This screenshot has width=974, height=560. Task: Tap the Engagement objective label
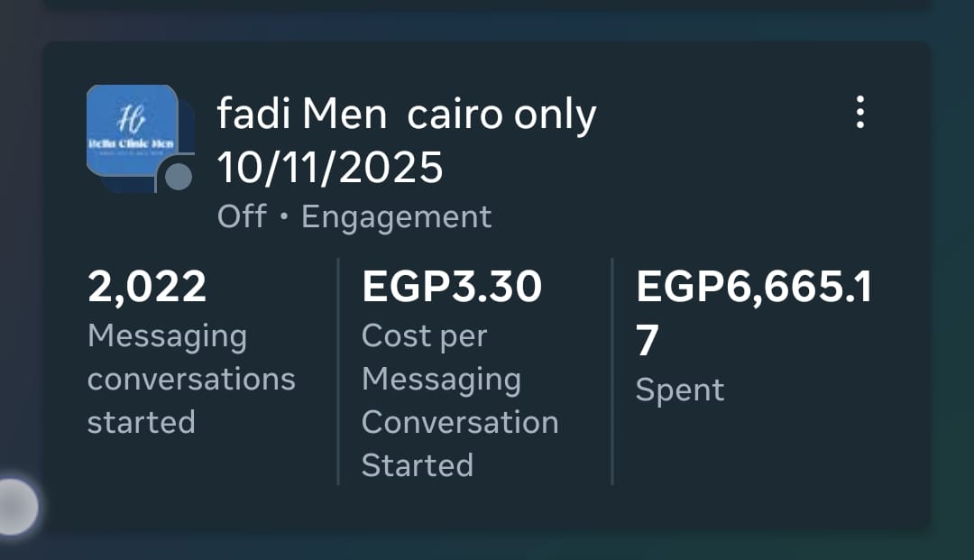tap(397, 216)
